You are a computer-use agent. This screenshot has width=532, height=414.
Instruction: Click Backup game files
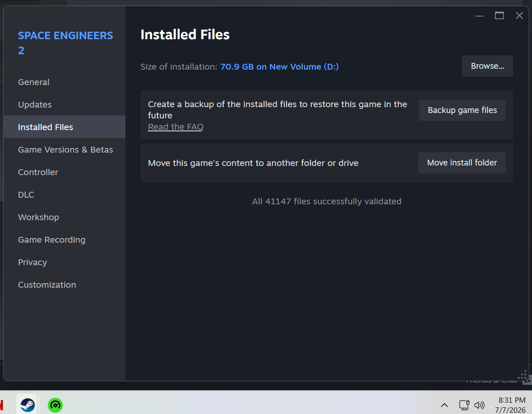point(462,110)
